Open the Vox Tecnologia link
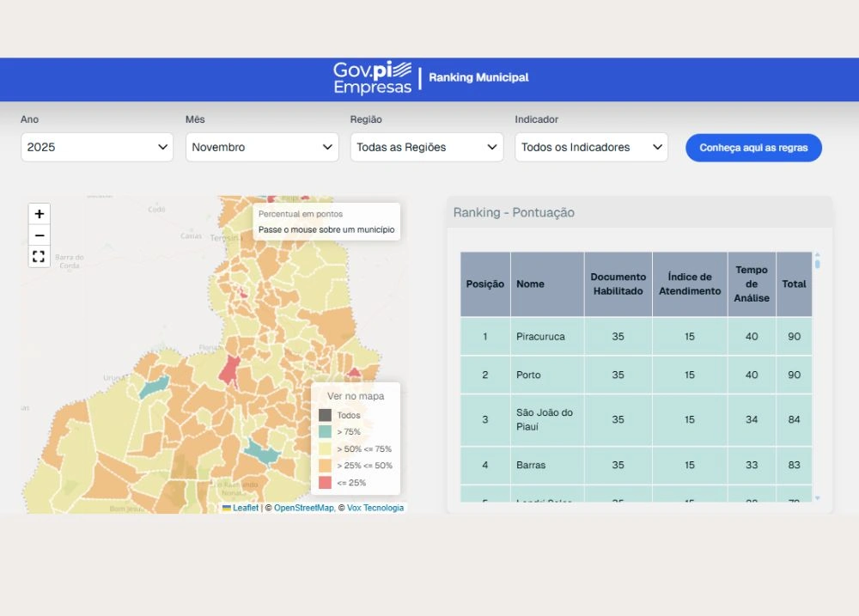 pos(375,508)
